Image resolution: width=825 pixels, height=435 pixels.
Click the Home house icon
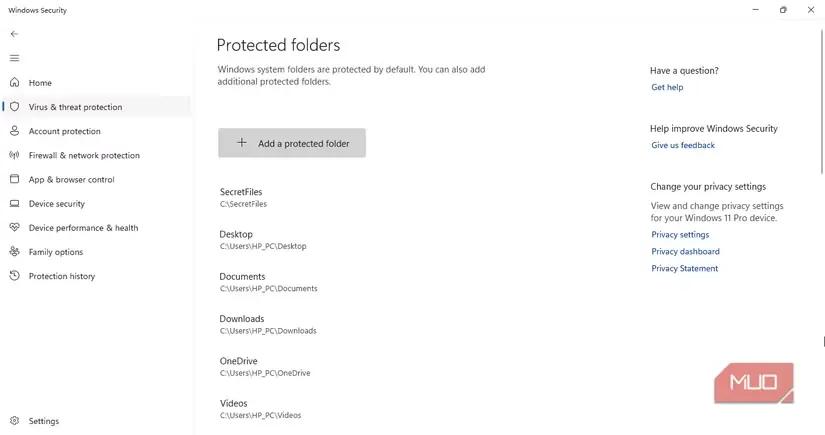[14, 82]
